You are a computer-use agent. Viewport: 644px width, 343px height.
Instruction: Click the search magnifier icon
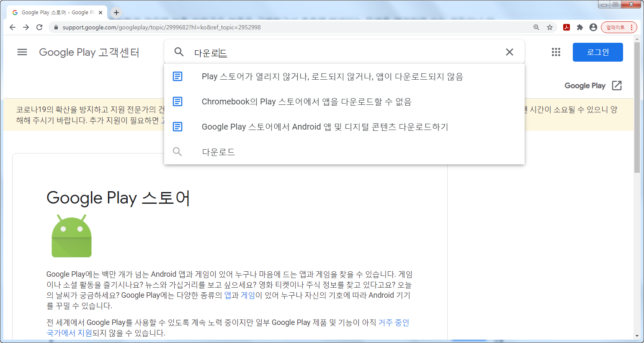point(179,52)
